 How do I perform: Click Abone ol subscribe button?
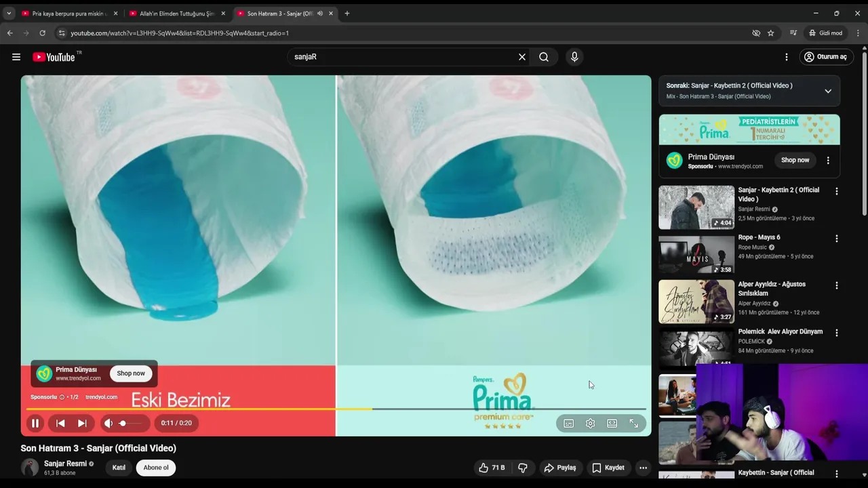tap(156, 468)
